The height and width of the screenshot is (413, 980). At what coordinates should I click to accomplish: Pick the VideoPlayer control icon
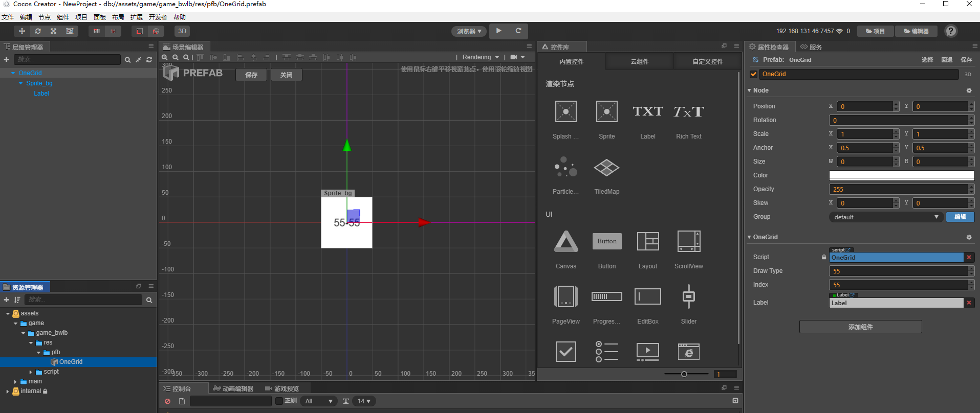(648, 352)
